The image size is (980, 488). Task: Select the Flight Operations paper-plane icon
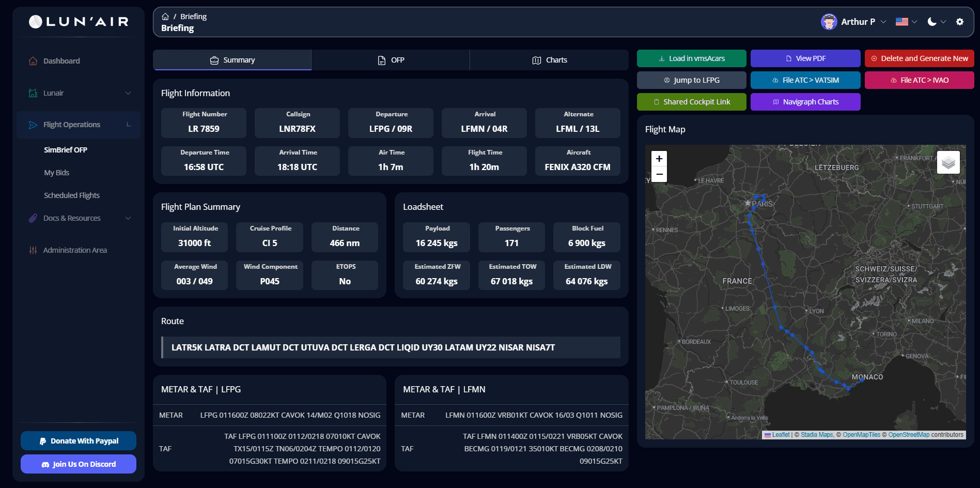(32, 125)
